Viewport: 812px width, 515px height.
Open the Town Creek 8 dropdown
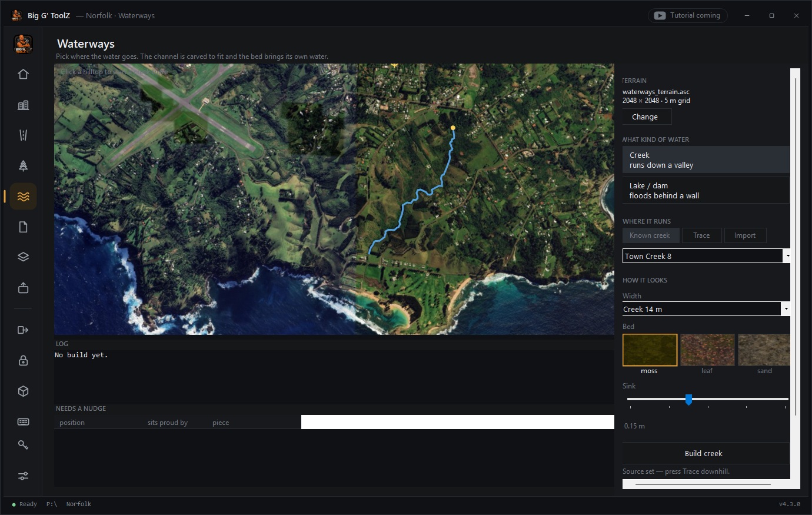pyautogui.click(x=706, y=256)
